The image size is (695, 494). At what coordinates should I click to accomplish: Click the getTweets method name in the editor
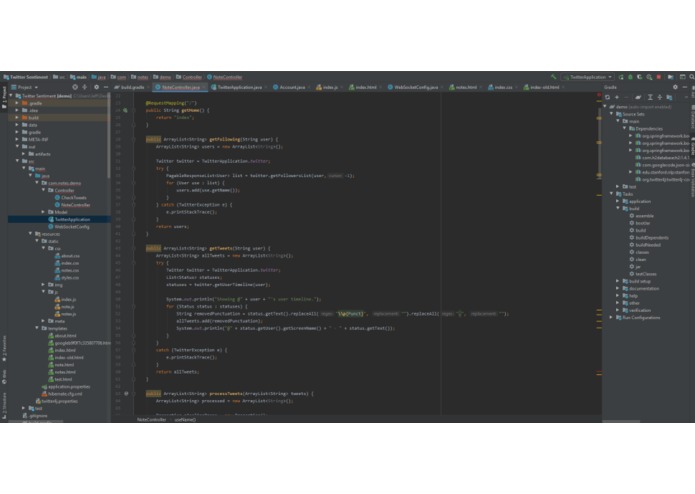(220, 249)
